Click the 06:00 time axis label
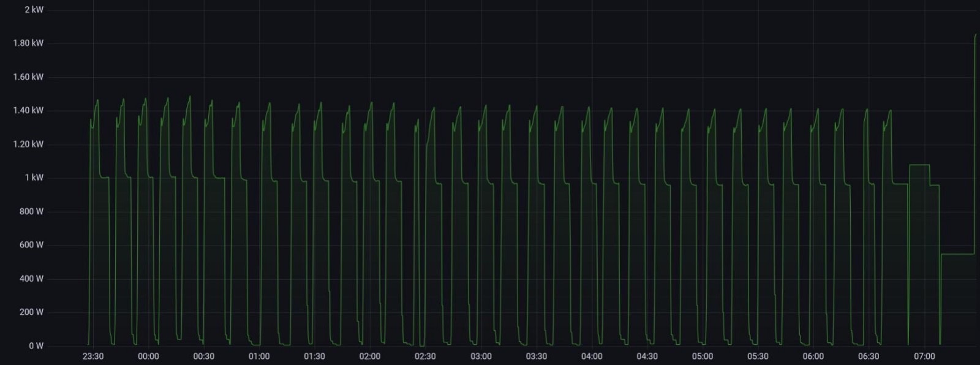 (813, 356)
